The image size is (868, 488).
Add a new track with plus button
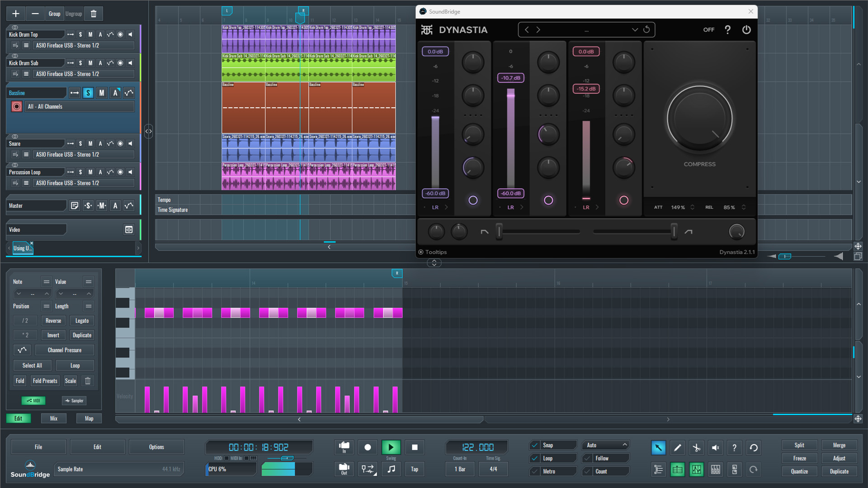pos(15,14)
